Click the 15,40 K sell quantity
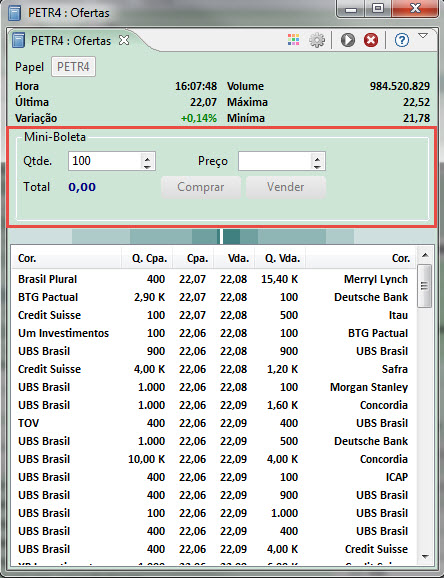The height and width of the screenshot is (578, 444). pos(280,279)
